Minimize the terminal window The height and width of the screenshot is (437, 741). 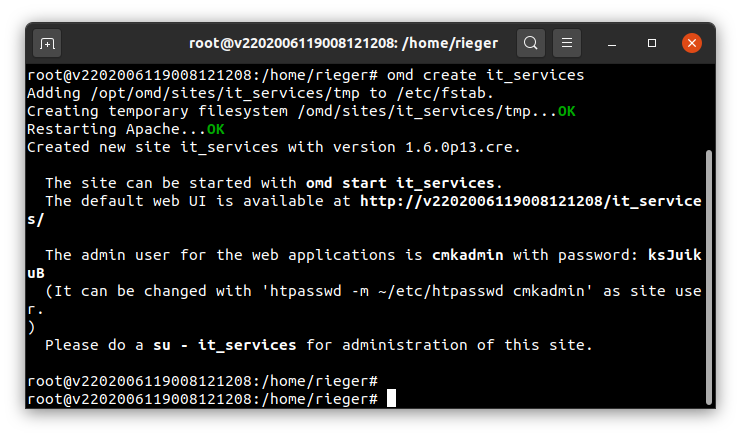pyautogui.click(x=612, y=43)
